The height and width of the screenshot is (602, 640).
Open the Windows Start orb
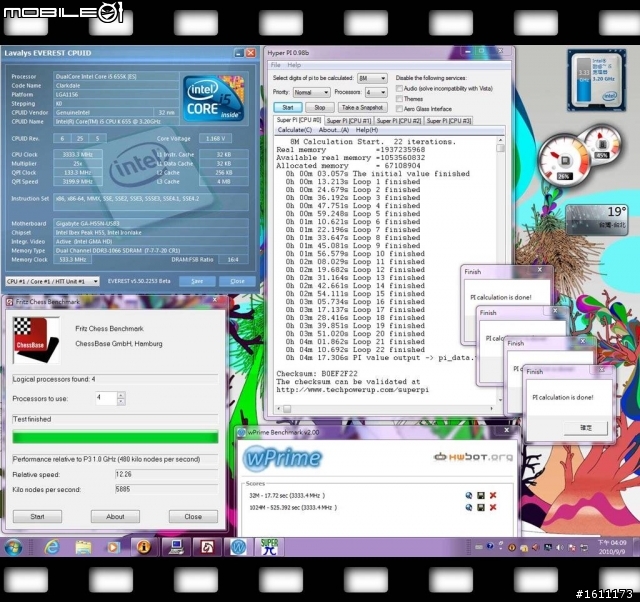(x=13, y=547)
